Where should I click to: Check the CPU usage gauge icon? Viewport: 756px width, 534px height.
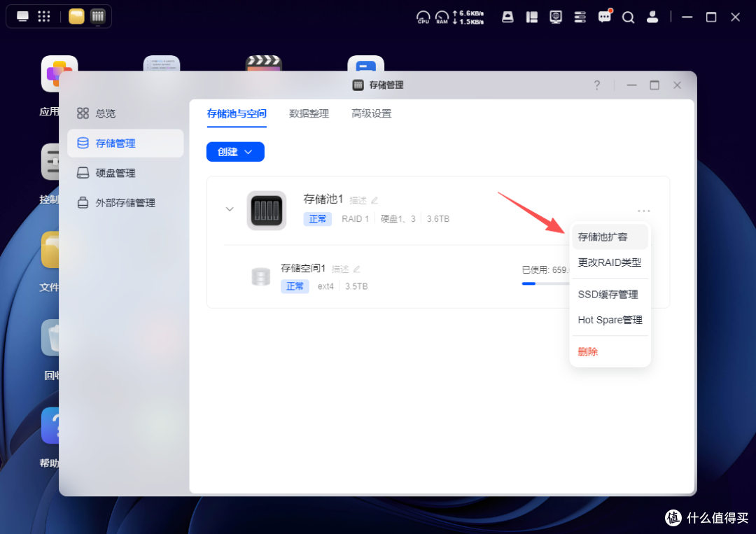[423, 17]
